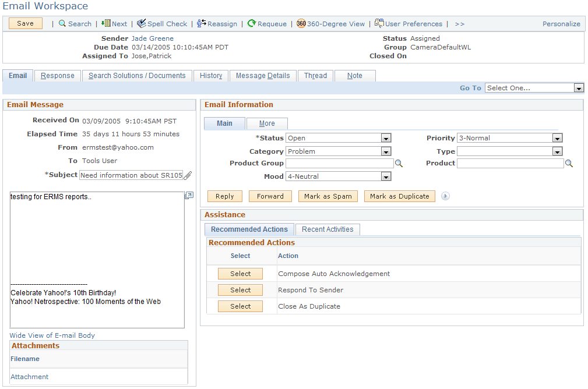Click the CameraDefaultWL group value
588x389 pixels.
pyautogui.click(x=441, y=47)
